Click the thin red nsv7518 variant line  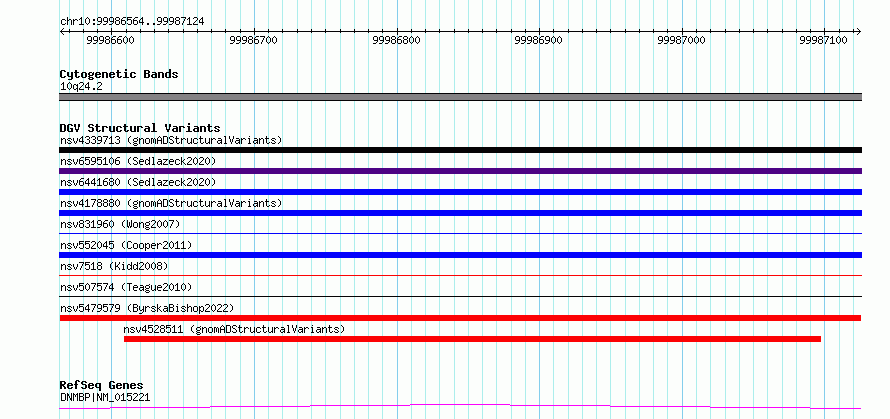(460, 275)
